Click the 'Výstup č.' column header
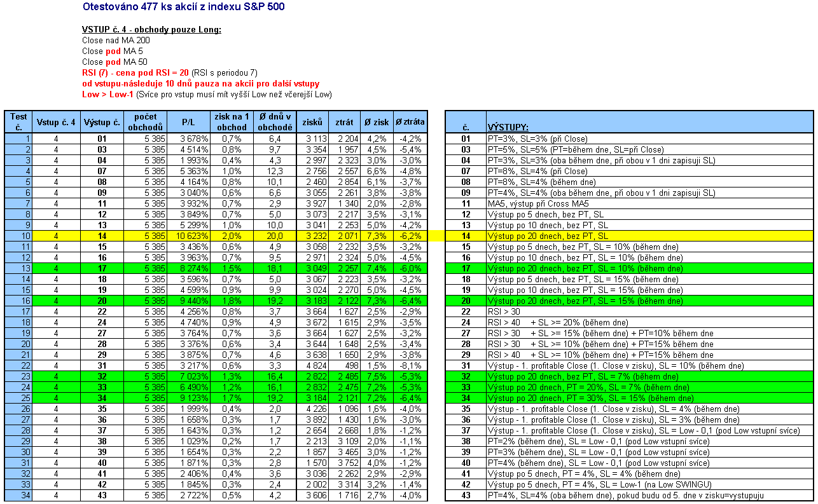Viewport: 818px width, 504px height. [102, 122]
